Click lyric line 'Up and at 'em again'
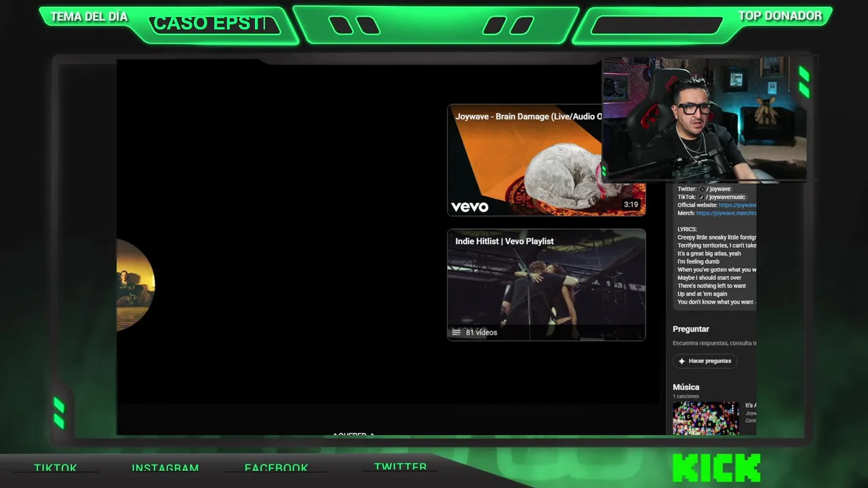 [x=702, y=294]
